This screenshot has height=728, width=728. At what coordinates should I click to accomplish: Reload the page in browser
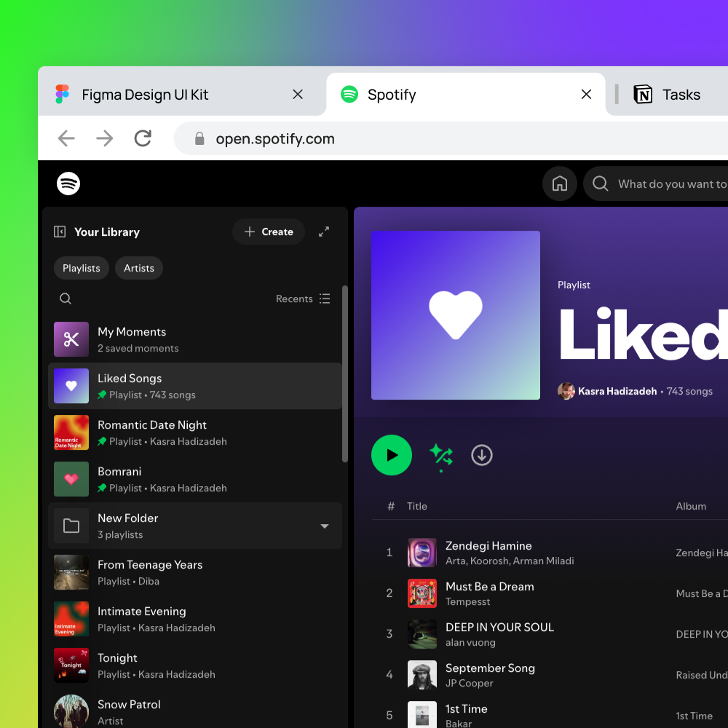click(143, 138)
